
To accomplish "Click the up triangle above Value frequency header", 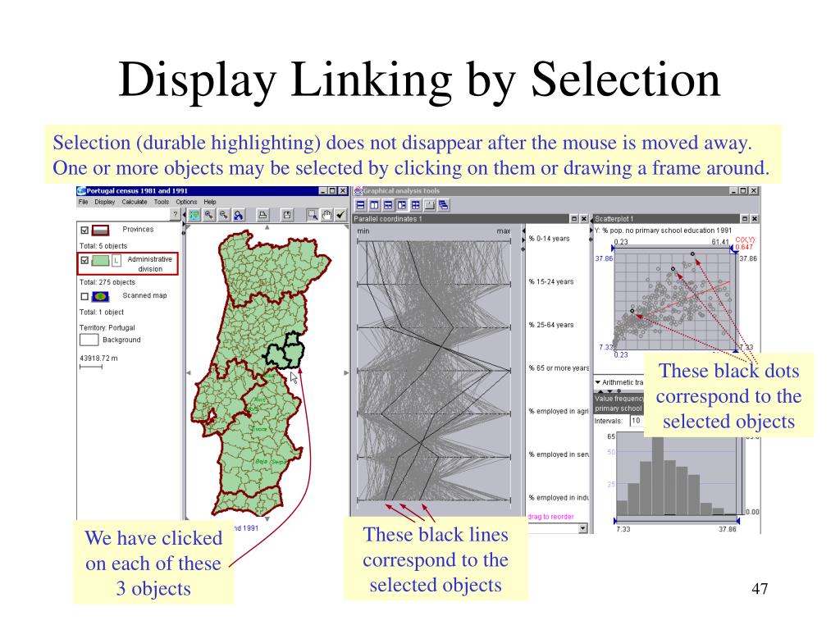I will pyautogui.click(x=600, y=391).
